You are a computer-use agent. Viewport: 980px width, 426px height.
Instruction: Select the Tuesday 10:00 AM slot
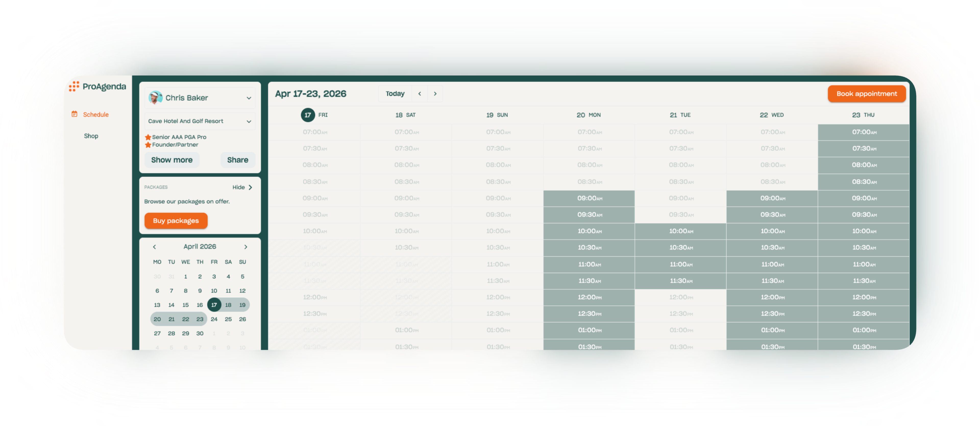[x=681, y=231]
